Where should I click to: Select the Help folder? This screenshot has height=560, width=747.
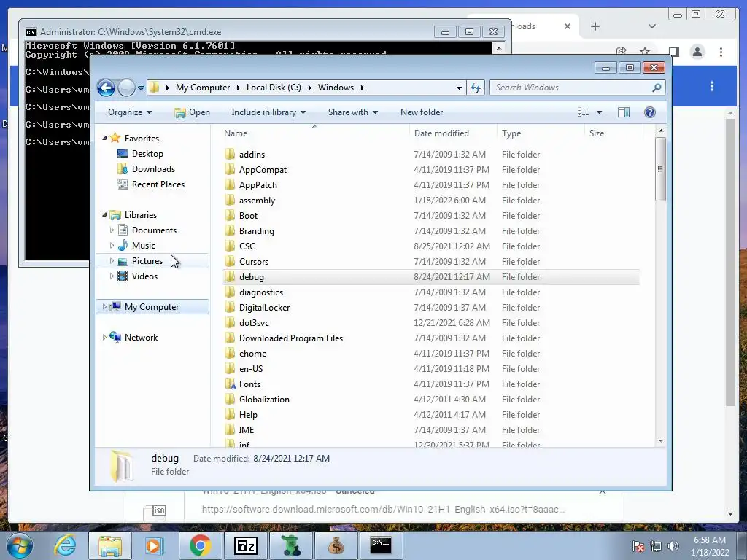(248, 415)
